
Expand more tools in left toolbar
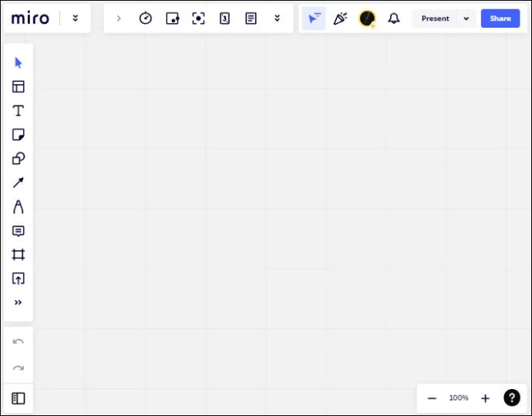coord(19,303)
